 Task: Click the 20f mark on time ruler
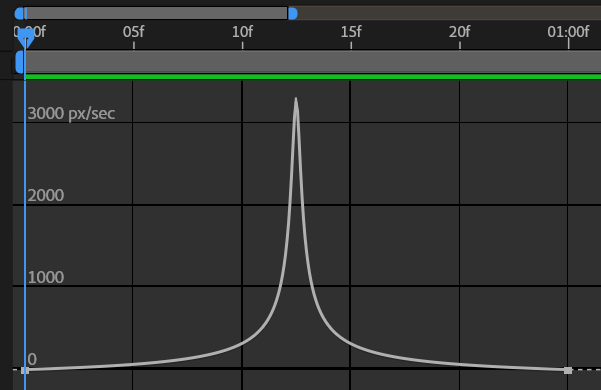(459, 32)
